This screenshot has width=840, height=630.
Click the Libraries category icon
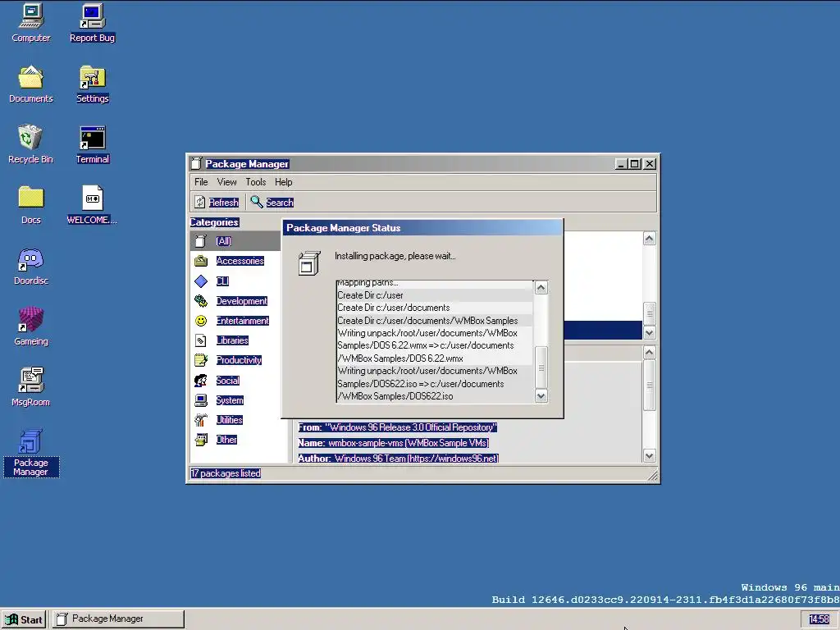click(x=201, y=340)
